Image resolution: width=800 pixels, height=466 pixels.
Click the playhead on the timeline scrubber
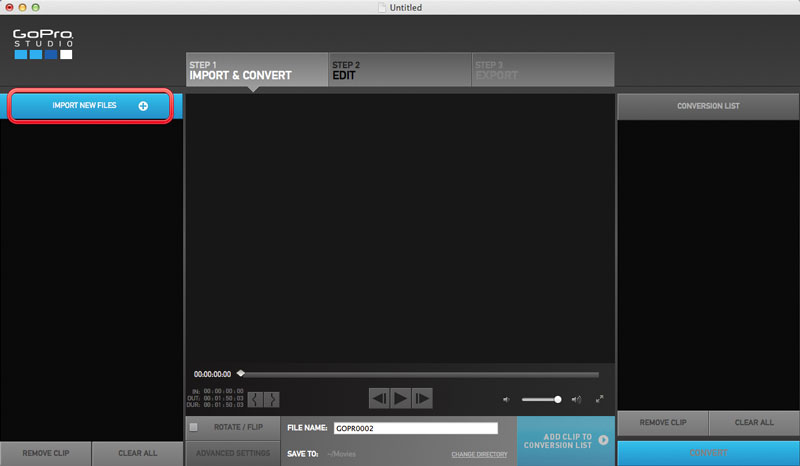240,374
